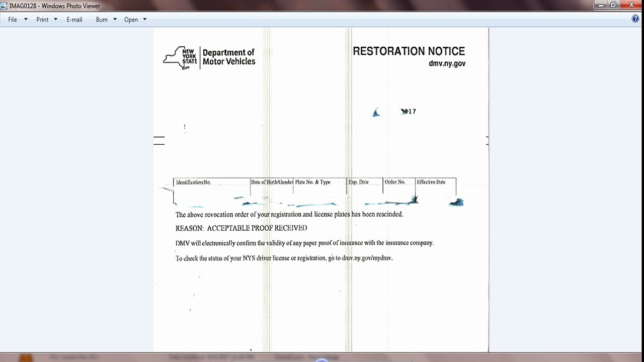Click the Date of Birth/Gender column header
Image resolution: width=644 pixels, height=362 pixels.
pyautogui.click(x=272, y=182)
